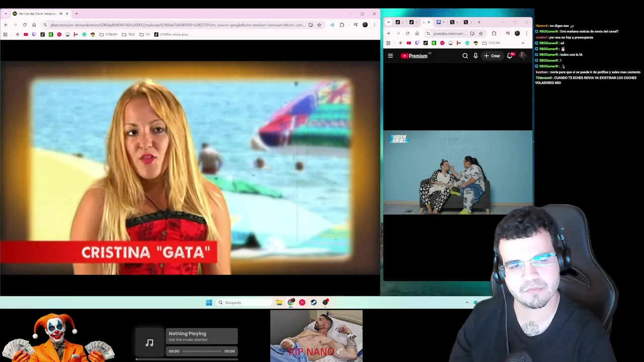Go back in the Pluto TV browser window
This screenshot has height=362, width=644.
coord(6,25)
